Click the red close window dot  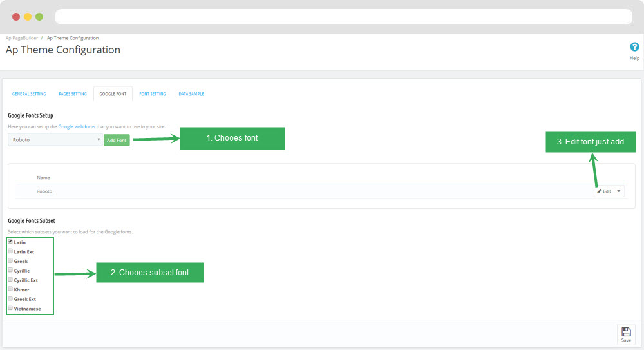(x=16, y=17)
